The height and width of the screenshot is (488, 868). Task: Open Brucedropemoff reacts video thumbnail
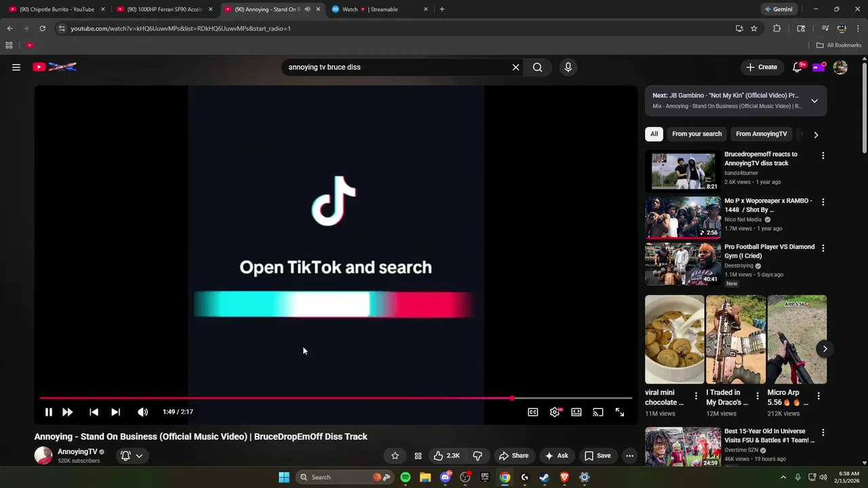683,171
